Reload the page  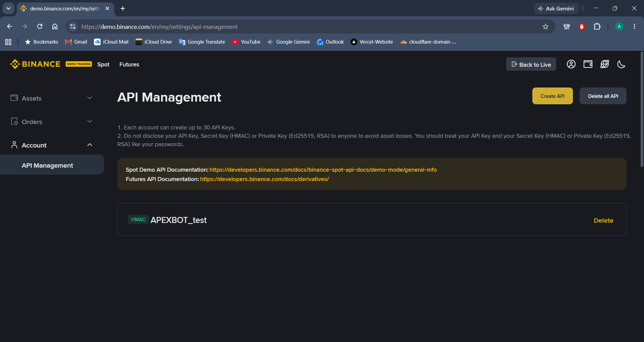tap(40, 26)
